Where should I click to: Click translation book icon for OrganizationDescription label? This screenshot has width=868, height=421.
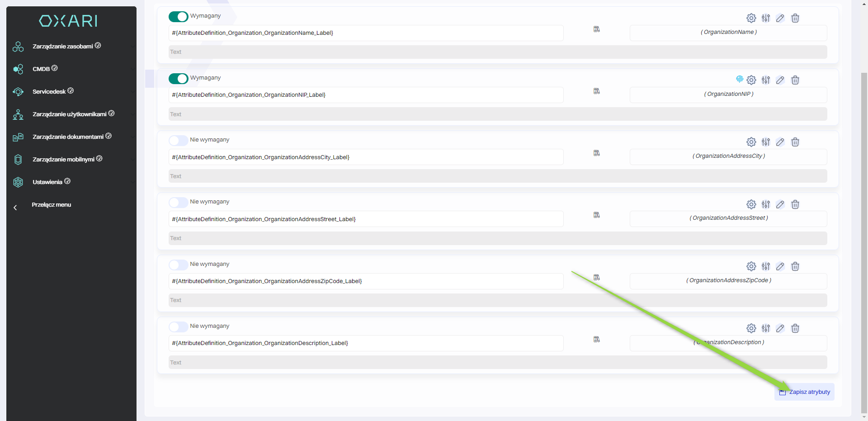(596, 339)
